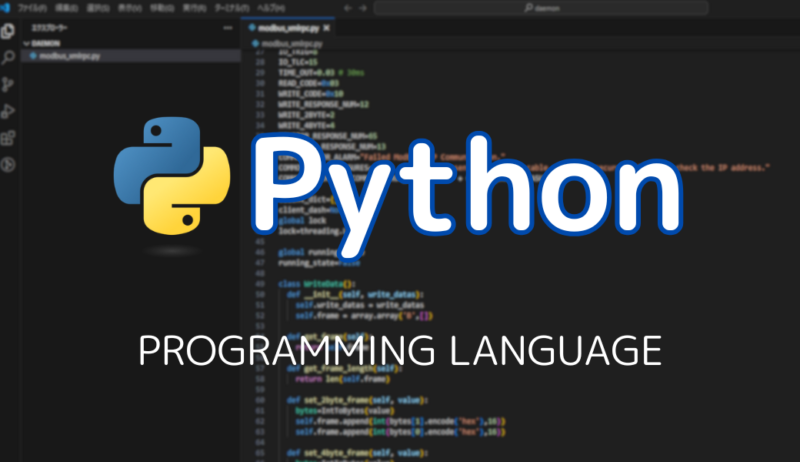
Task: Click the VS Code logo icon
Action: point(7,7)
